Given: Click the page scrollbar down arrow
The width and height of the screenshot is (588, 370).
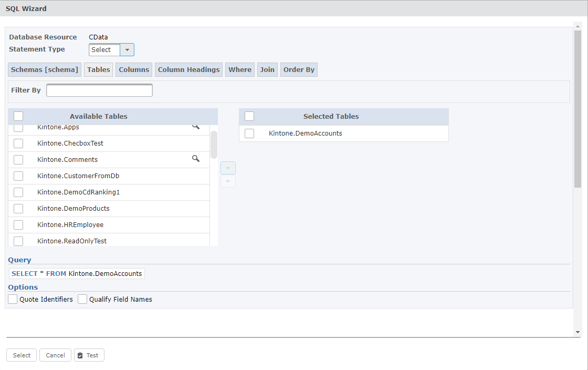Looking at the screenshot, I should coord(577,332).
